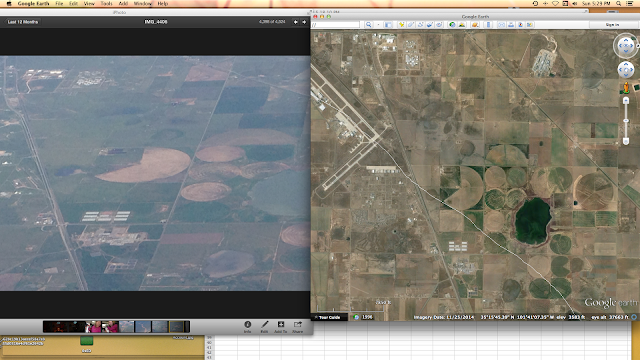Open the View menu
This screenshot has width=640, height=360.
89,3
